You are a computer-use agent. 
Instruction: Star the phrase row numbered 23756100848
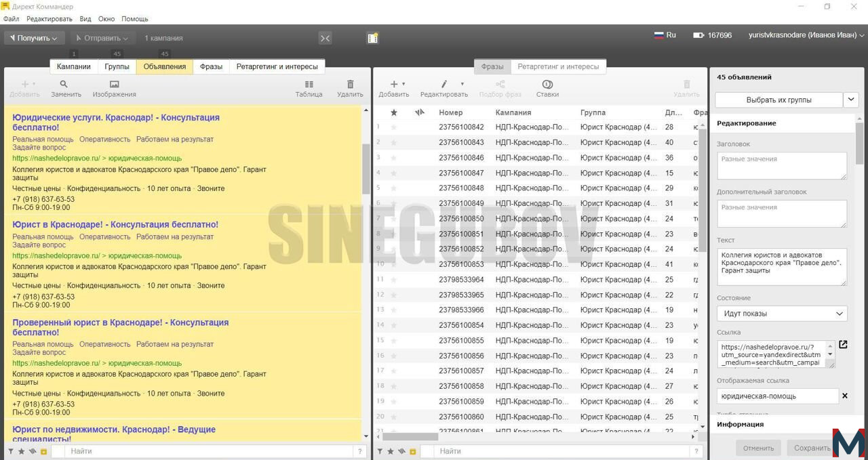pos(393,188)
